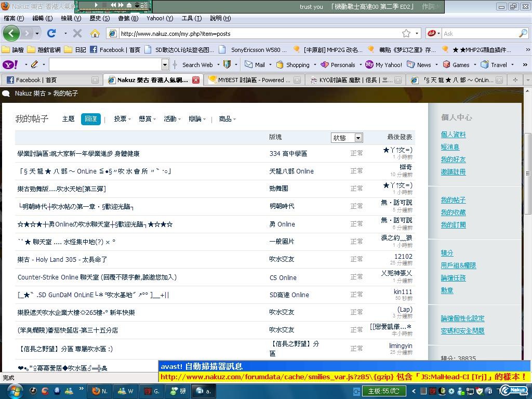Viewport: 532px width, 399px height.
Task: Switch to the 主題 filter tab
Action: pyautogui.click(x=68, y=119)
